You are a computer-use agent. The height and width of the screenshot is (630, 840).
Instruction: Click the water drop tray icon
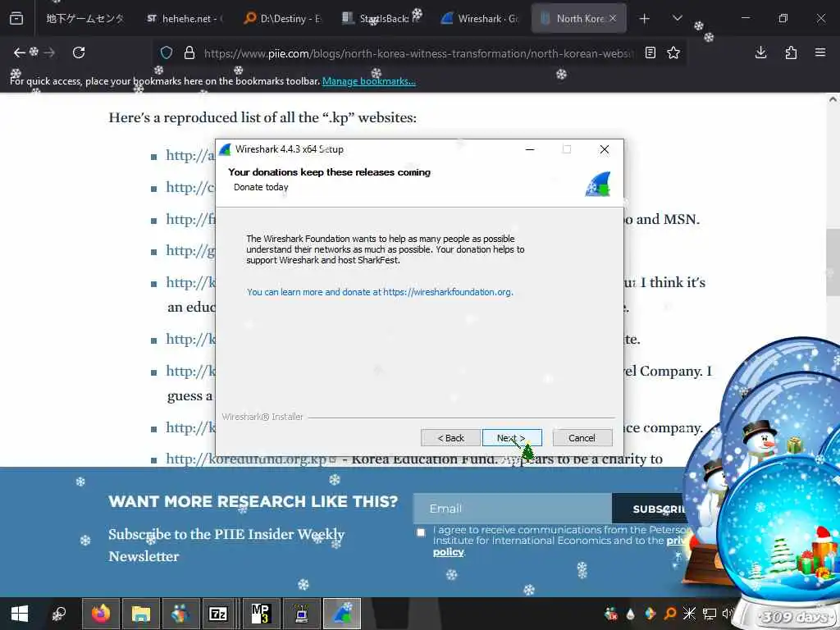(x=631, y=614)
